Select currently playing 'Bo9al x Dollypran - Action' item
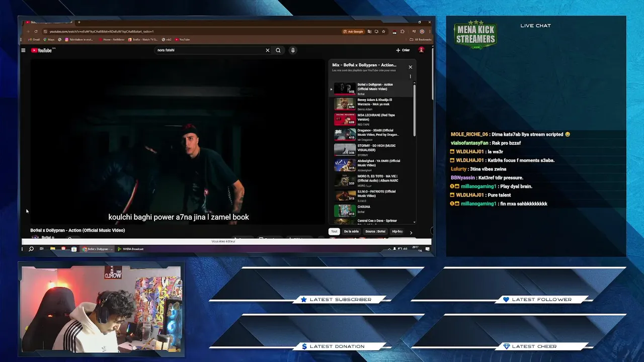The height and width of the screenshot is (362, 644). pyautogui.click(x=371, y=89)
